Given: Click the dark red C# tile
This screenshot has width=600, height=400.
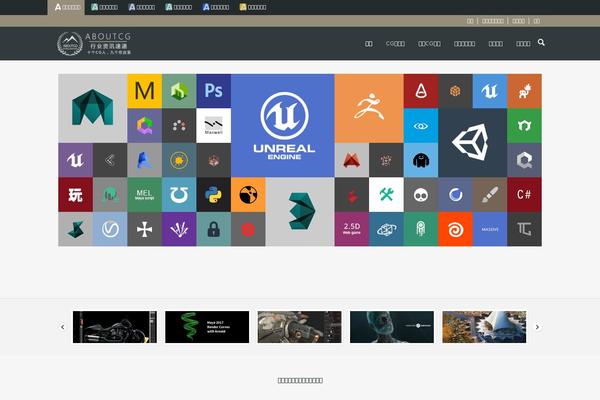Looking at the screenshot, I should [524, 194].
